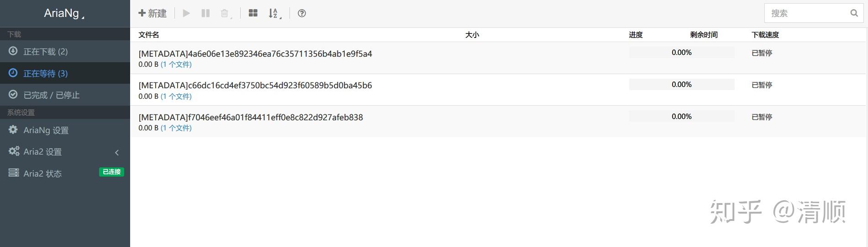Click 1 个文件 link of third task
The height and width of the screenshot is (247, 868).
pyautogui.click(x=176, y=128)
